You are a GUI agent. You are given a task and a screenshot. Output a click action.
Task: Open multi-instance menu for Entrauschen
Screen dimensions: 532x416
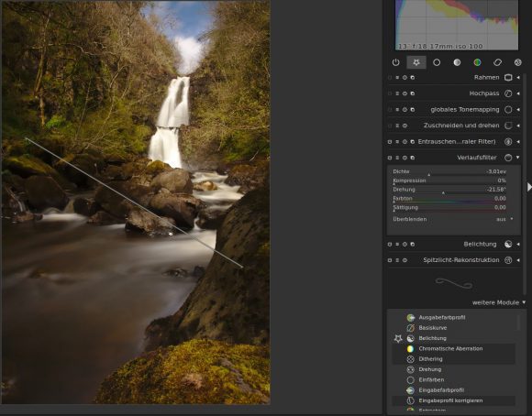pyautogui.click(x=413, y=142)
